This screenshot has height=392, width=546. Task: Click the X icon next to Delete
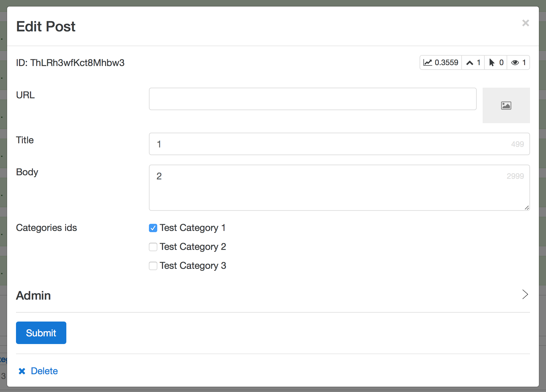click(22, 371)
